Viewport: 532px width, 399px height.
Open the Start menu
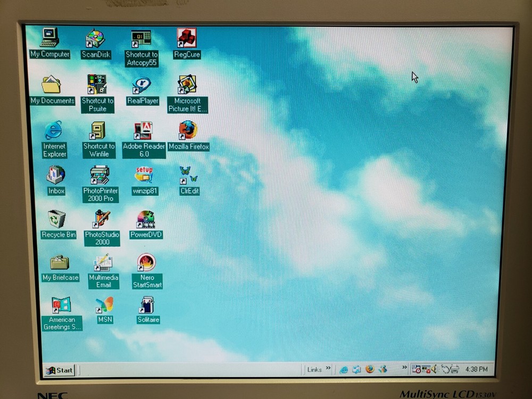[60, 370]
